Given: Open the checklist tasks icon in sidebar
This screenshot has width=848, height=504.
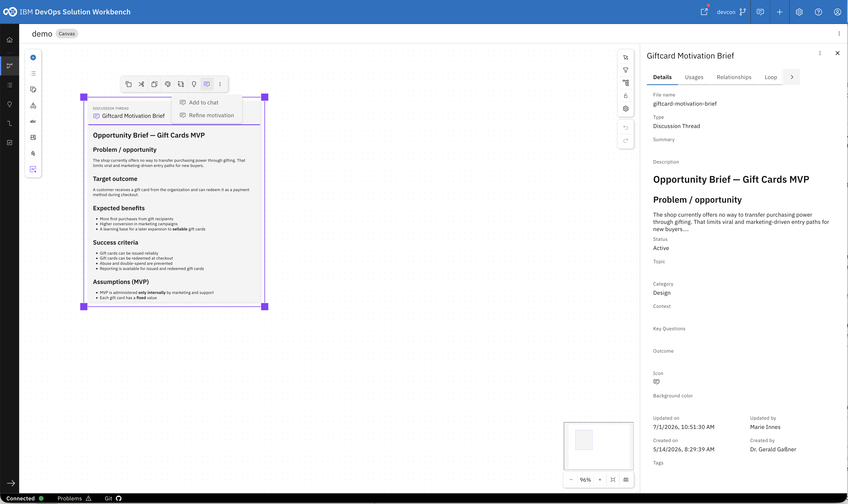Looking at the screenshot, I should pos(10,143).
